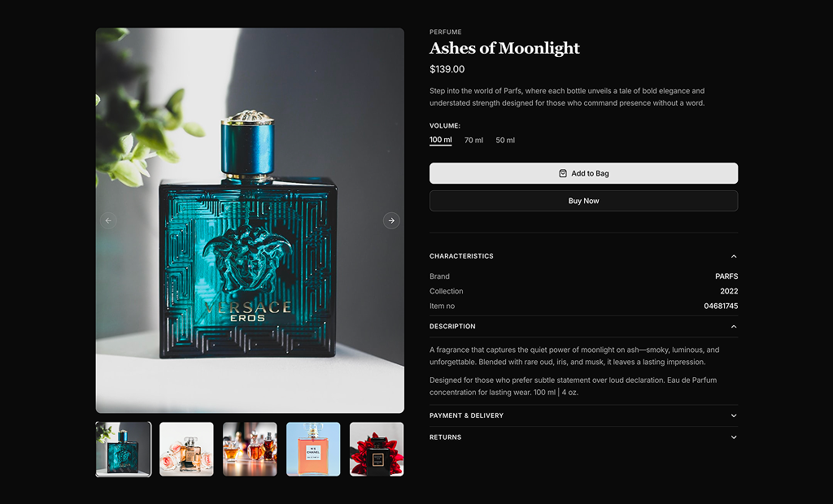Select the orange Chanel bottle thumbnail
833x504 pixels.
pyautogui.click(x=313, y=450)
